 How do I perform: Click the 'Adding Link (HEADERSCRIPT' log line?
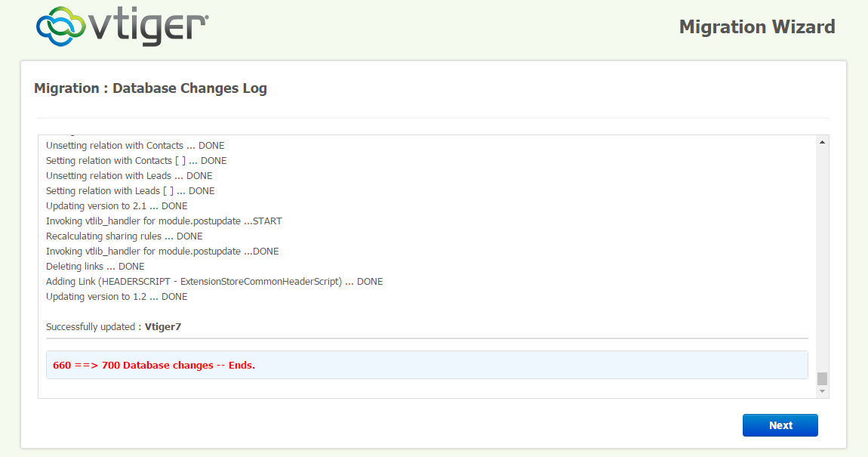(x=214, y=282)
